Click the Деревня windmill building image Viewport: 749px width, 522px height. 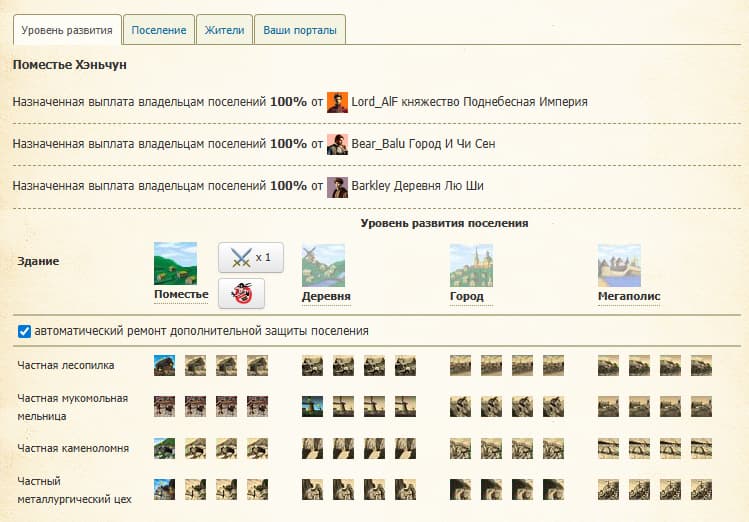pyautogui.click(x=323, y=265)
